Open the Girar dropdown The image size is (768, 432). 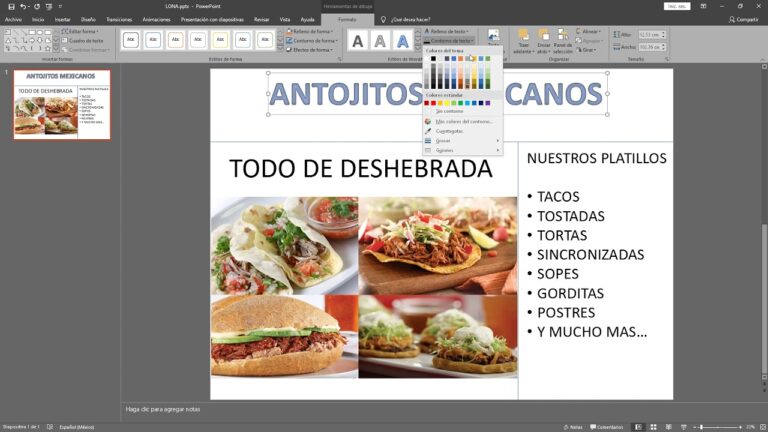coord(586,50)
